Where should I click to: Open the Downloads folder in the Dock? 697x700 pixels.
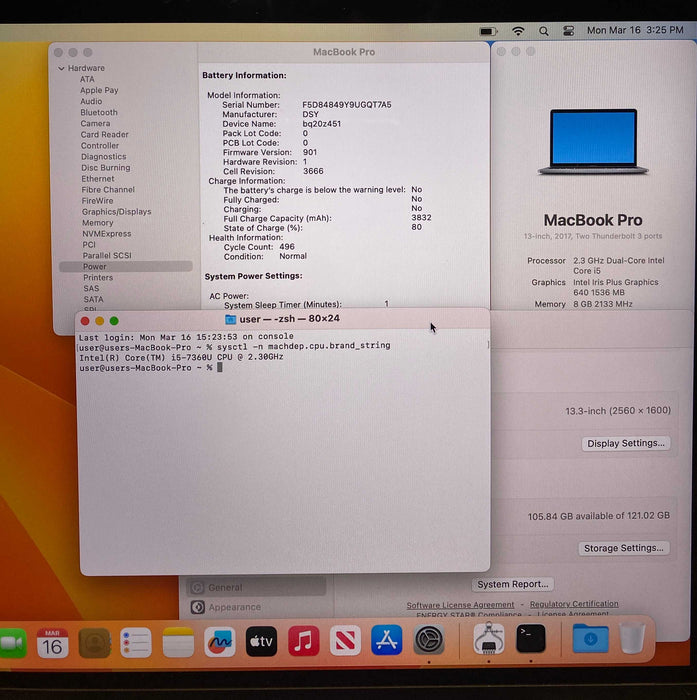coord(590,638)
